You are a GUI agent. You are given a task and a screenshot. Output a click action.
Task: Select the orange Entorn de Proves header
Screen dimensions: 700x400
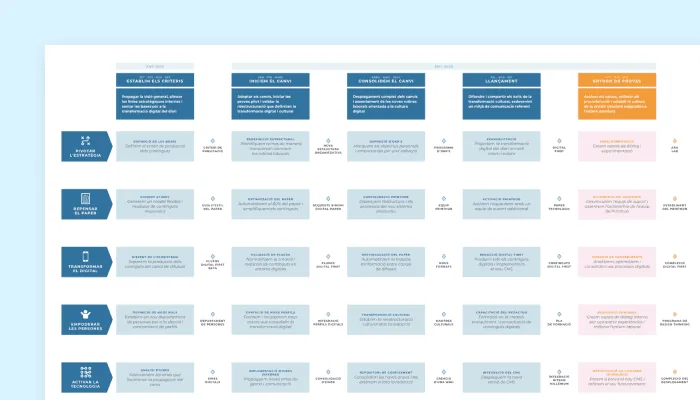pyautogui.click(x=617, y=80)
